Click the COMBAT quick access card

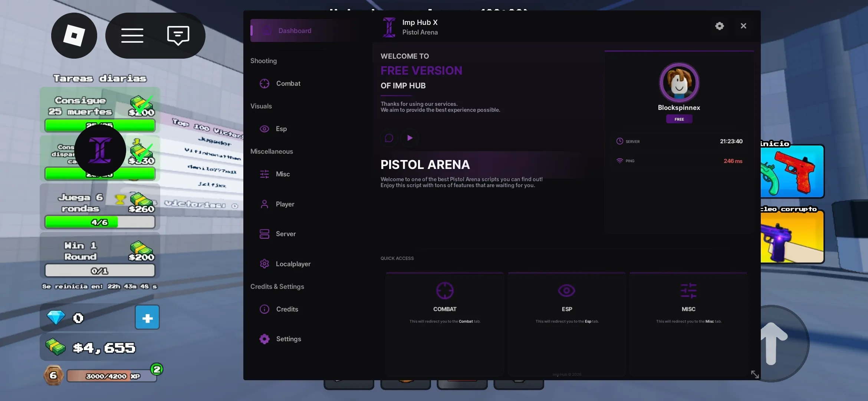point(445,324)
